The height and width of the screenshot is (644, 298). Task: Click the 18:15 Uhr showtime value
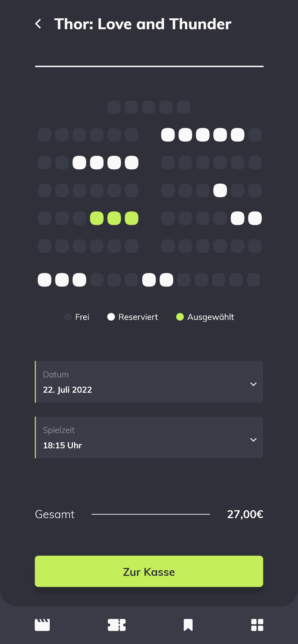point(63,445)
